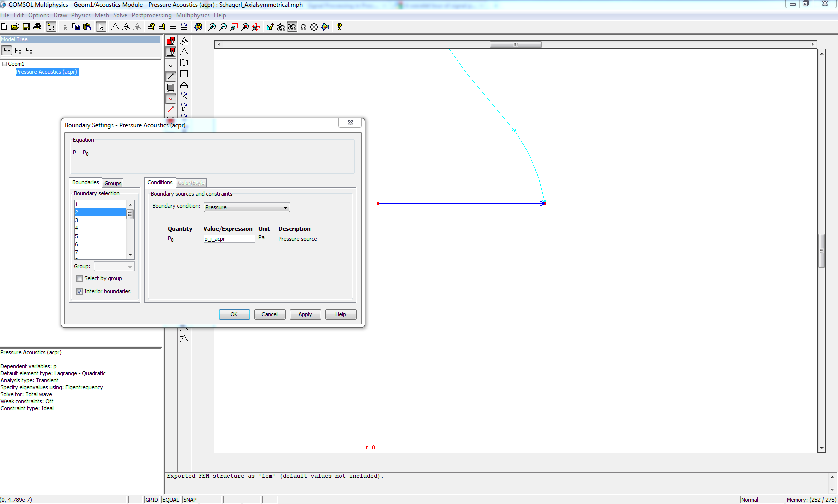Select the Boundary Mode line tool icon
Screen dimensions: 838x504
pos(170,76)
